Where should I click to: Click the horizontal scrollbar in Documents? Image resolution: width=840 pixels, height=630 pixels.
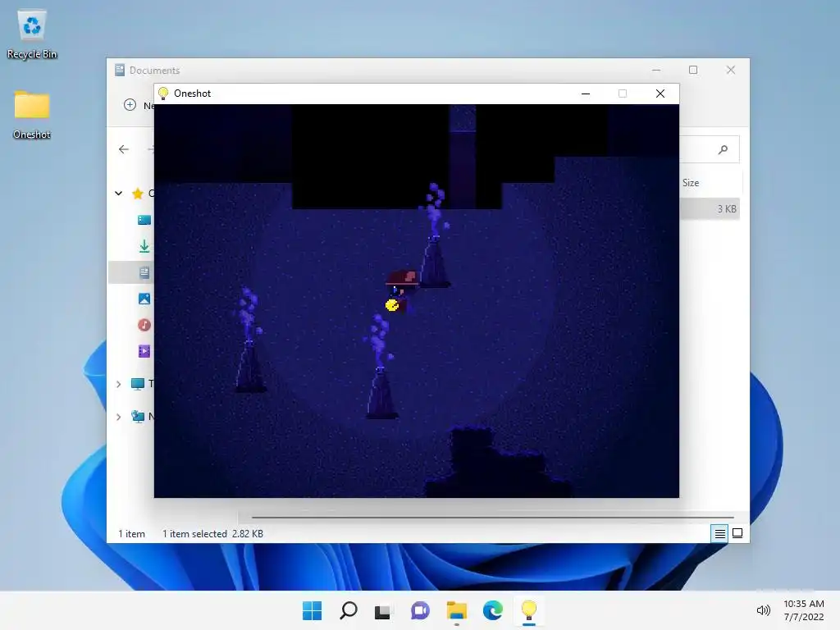coord(492,518)
